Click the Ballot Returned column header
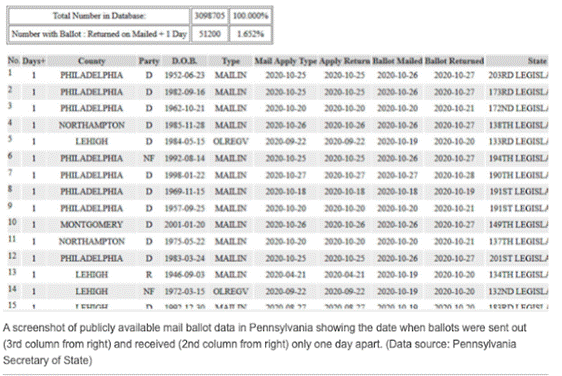The image size is (562, 376). [x=454, y=61]
